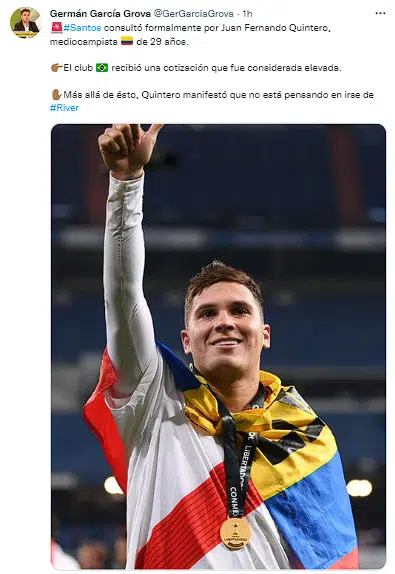
Task: Open the three-dot more options menu
Action: (x=380, y=13)
